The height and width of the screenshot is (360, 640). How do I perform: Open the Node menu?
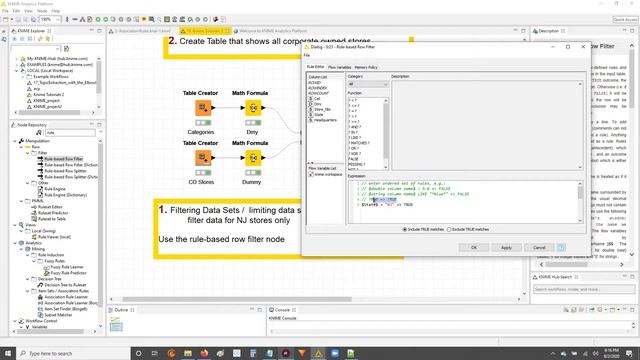click(42, 11)
